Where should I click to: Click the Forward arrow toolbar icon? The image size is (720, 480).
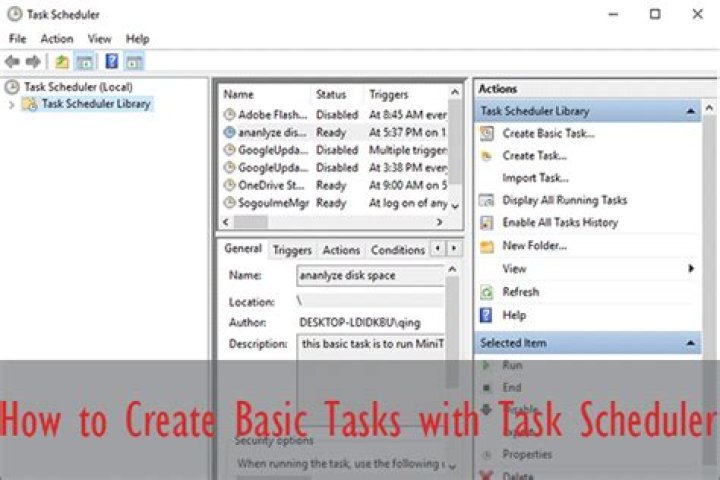point(33,62)
